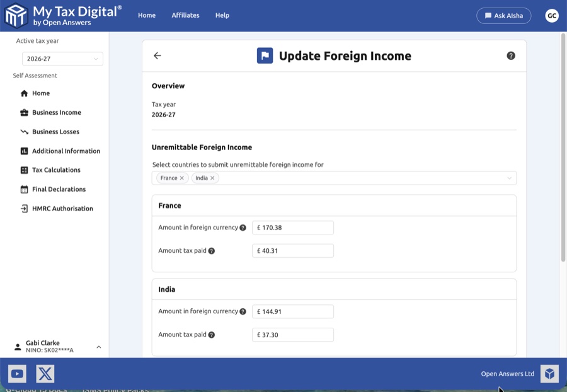The width and height of the screenshot is (567, 392).
Task: Click the back arrow on Update Foreign Income
Action: click(x=157, y=55)
